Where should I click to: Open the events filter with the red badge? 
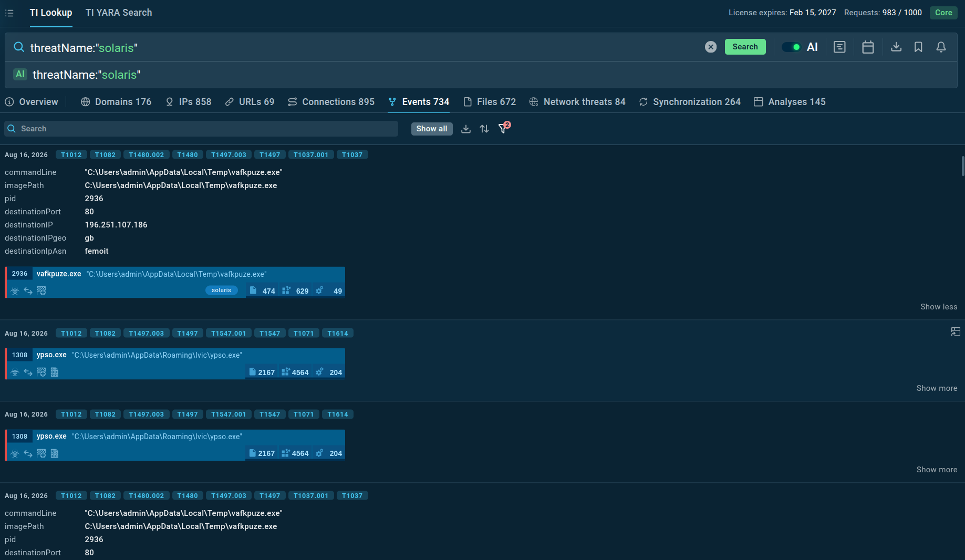coord(504,128)
